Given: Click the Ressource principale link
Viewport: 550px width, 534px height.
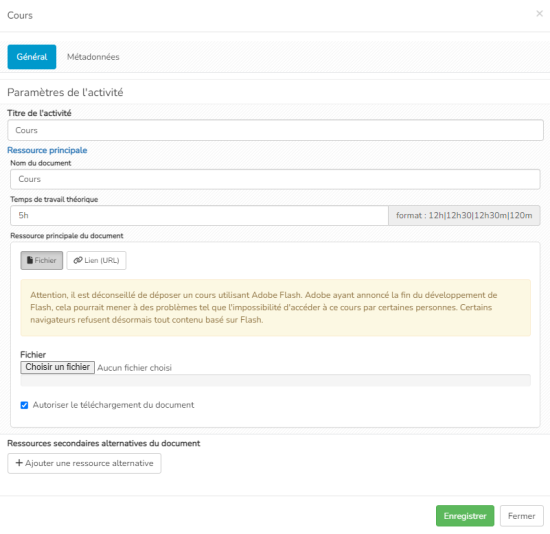Looking at the screenshot, I should click(x=47, y=150).
